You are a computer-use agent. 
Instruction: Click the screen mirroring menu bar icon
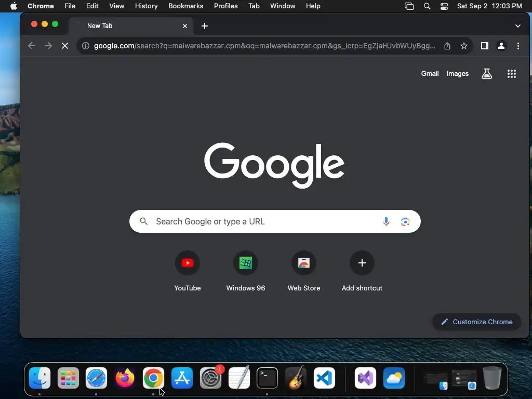(x=409, y=6)
